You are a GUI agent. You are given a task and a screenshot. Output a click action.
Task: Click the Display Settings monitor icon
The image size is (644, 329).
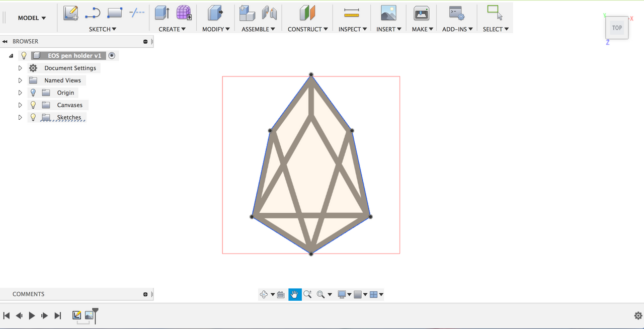point(342,294)
